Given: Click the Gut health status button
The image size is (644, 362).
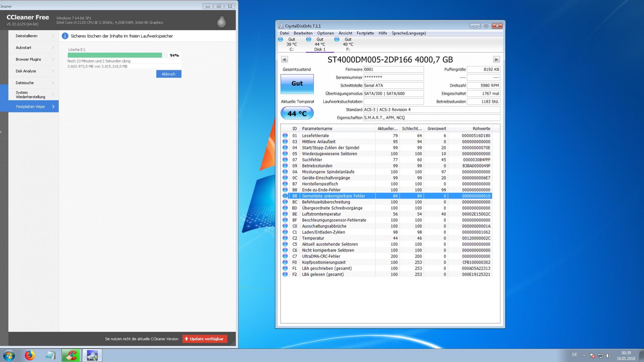Looking at the screenshot, I should [x=297, y=84].
